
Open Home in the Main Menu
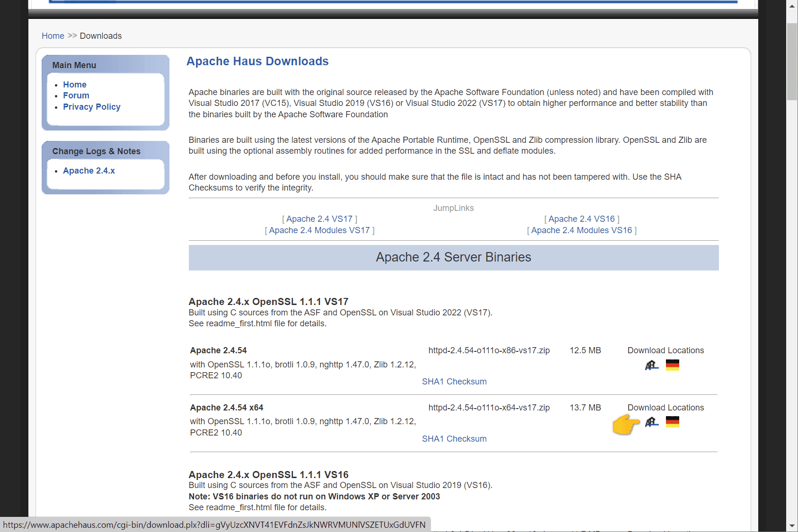coord(75,85)
